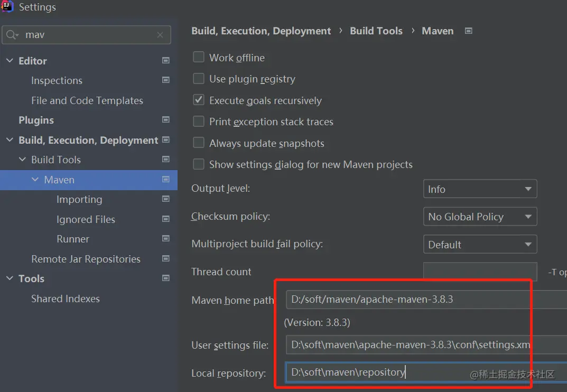Click the icon beside Remote Jar Repositories

point(166,259)
